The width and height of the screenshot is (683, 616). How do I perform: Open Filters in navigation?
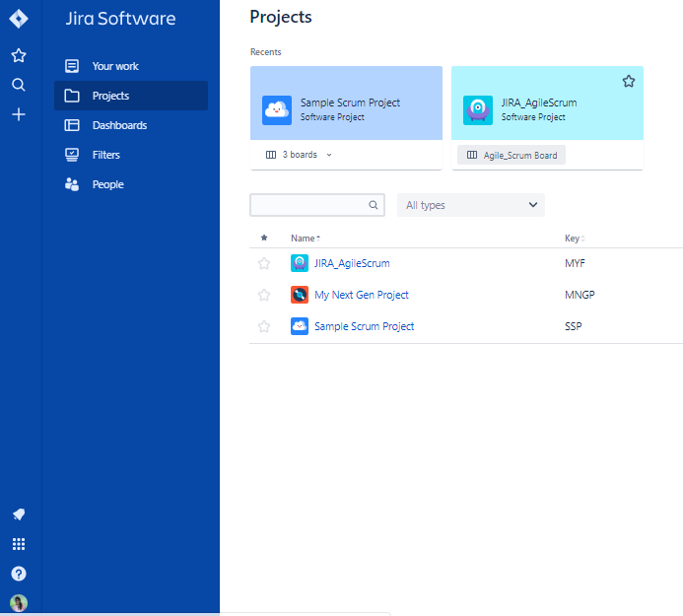[x=131, y=155]
